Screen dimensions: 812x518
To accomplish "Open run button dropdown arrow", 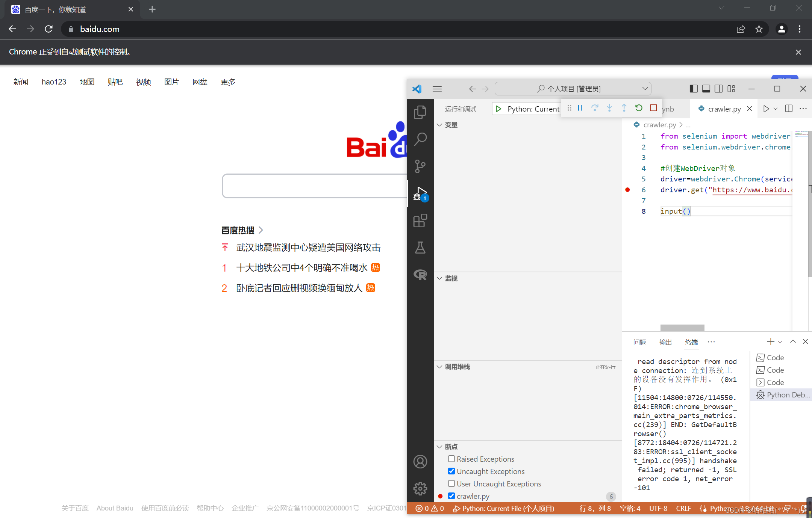I will (776, 109).
